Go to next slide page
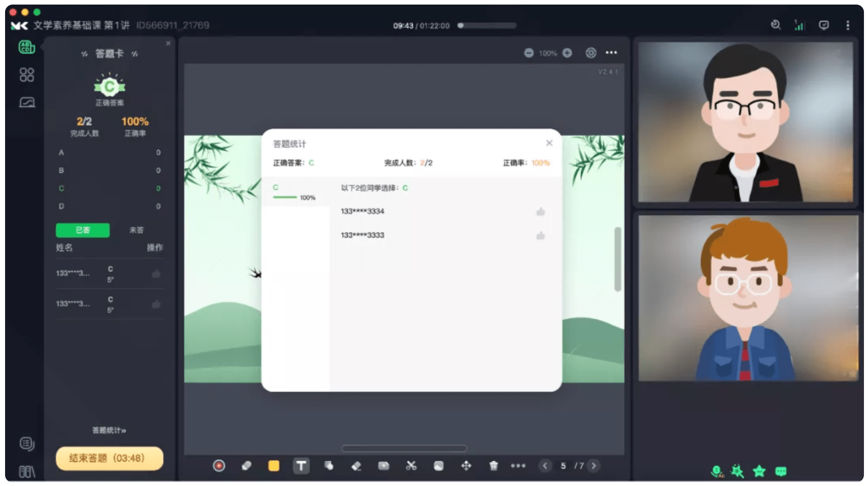This screenshot has height=486, width=868. pyautogui.click(x=593, y=466)
